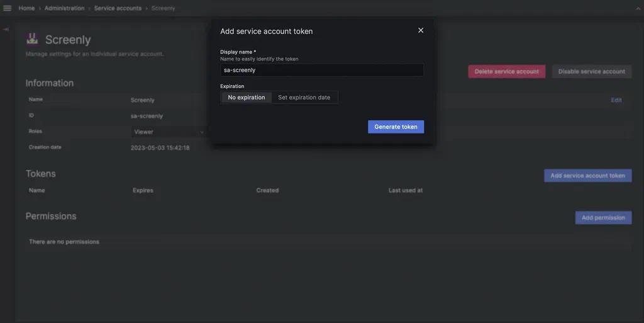Click the Expiration label in dialog
The image size is (644, 323).
[232, 86]
